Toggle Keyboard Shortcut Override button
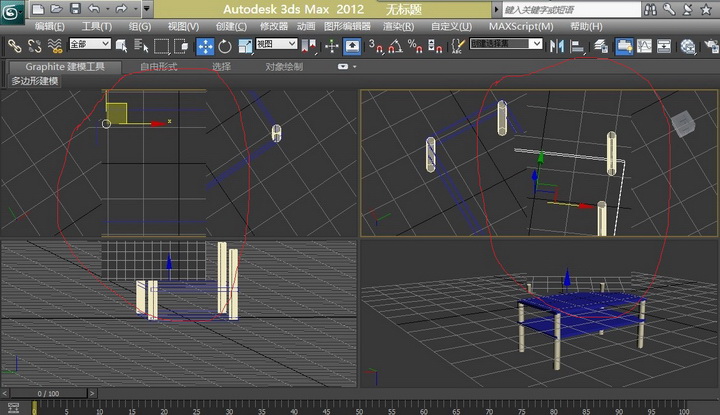 352,46
